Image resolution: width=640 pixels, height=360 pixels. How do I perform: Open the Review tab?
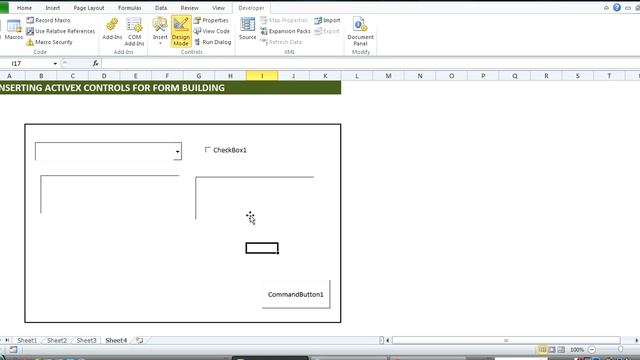[x=189, y=8]
